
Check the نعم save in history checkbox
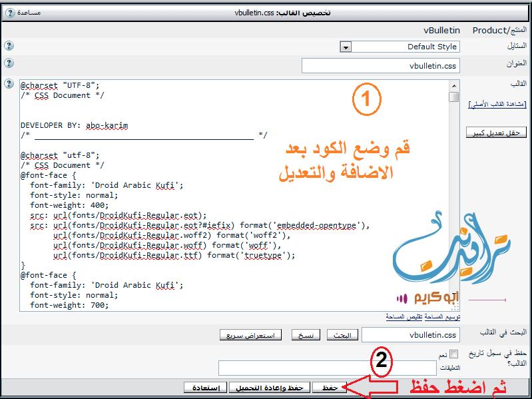coord(453,354)
